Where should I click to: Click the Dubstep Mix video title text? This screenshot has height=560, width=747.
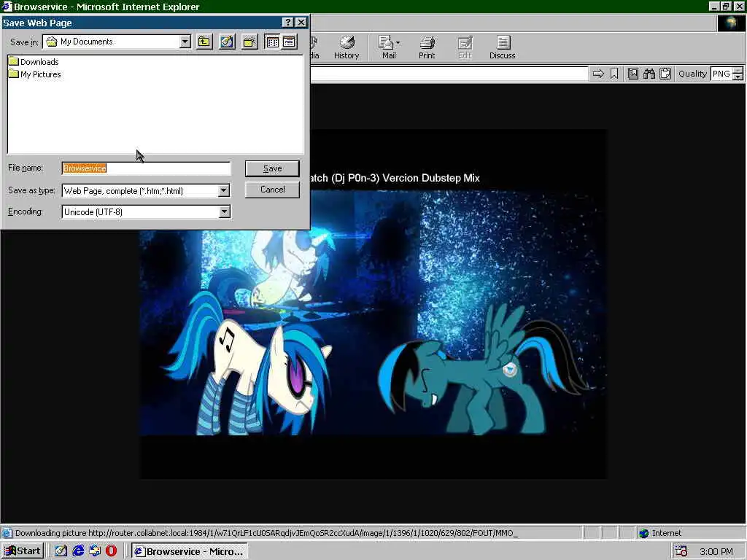coord(395,178)
